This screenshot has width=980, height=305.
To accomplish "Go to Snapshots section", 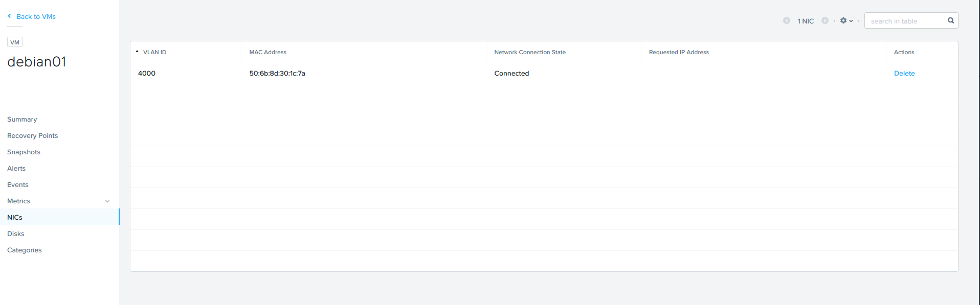I will (x=24, y=152).
